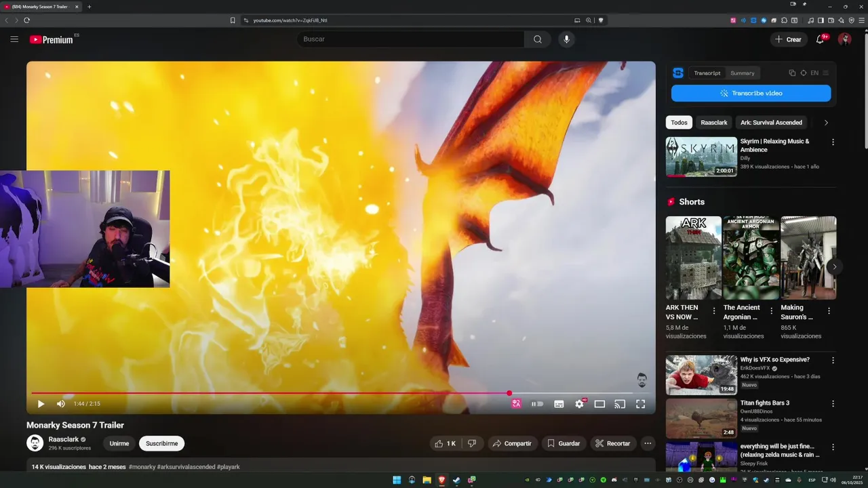
Task: Open a new browser tab
Action: point(89,7)
